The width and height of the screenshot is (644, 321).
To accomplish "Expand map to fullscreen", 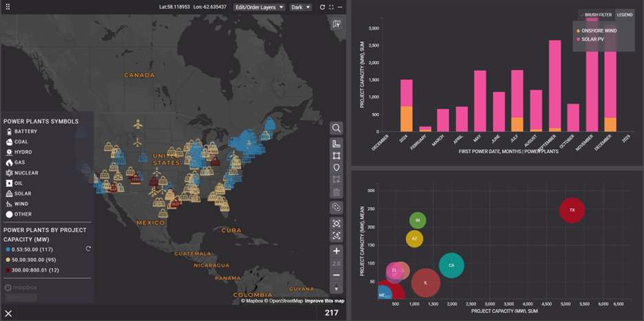I will coord(331,7).
